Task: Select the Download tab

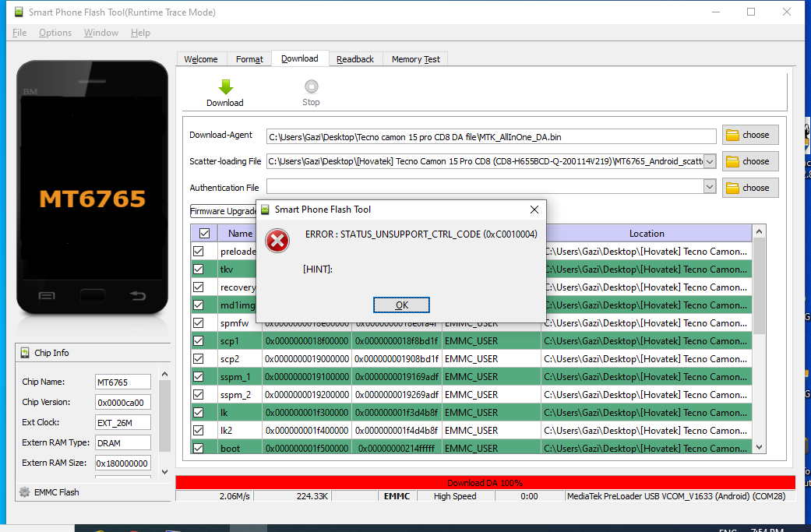Action: pyautogui.click(x=300, y=58)
